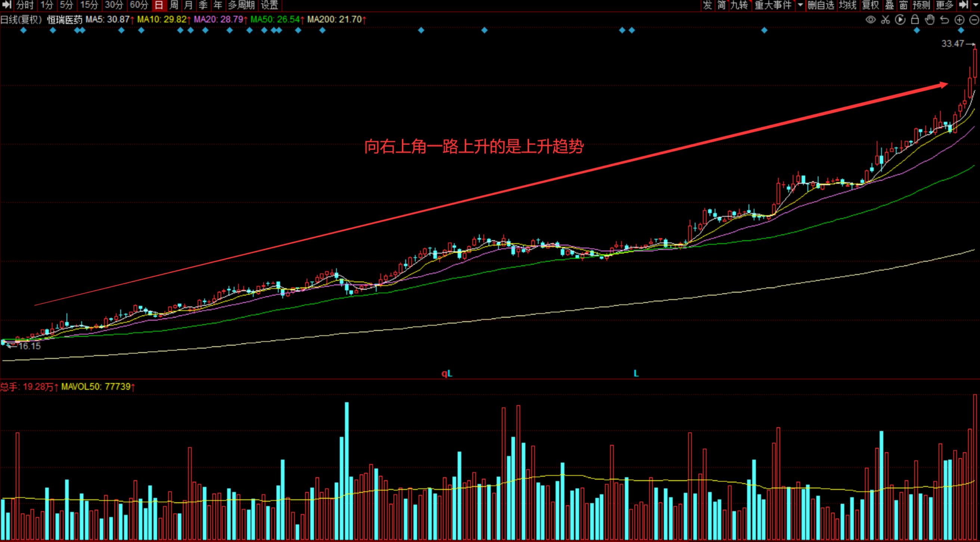Click top-left collapse arrow icon
The height and width of the screenshot is (542, 980).
6,5
